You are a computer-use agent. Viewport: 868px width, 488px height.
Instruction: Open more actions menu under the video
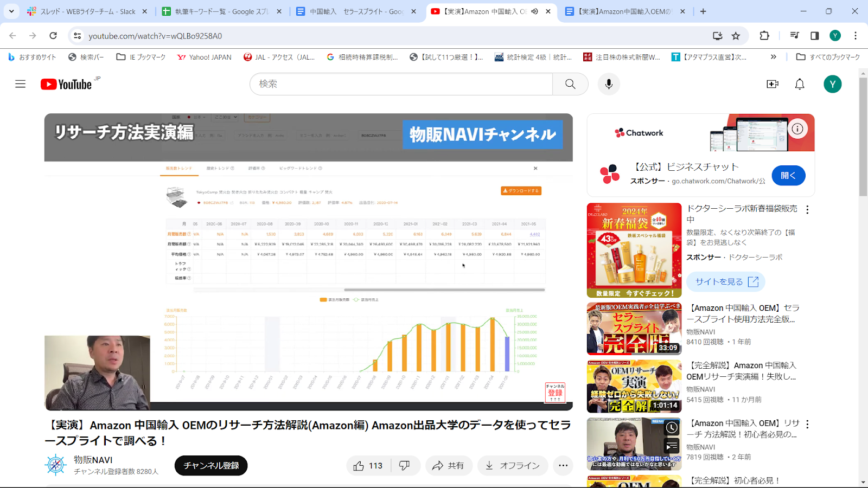click(563, 466)
